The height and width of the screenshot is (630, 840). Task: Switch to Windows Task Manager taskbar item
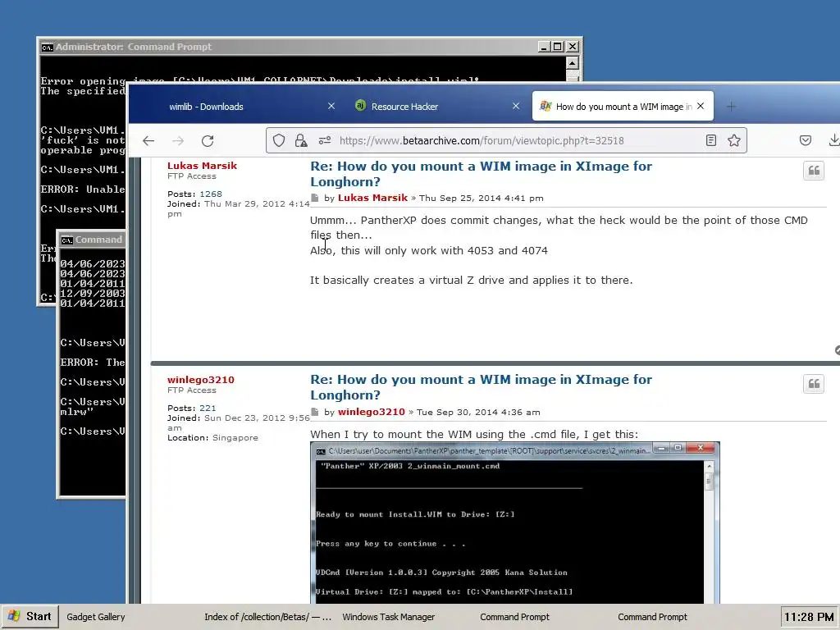[x=388, y=617]
